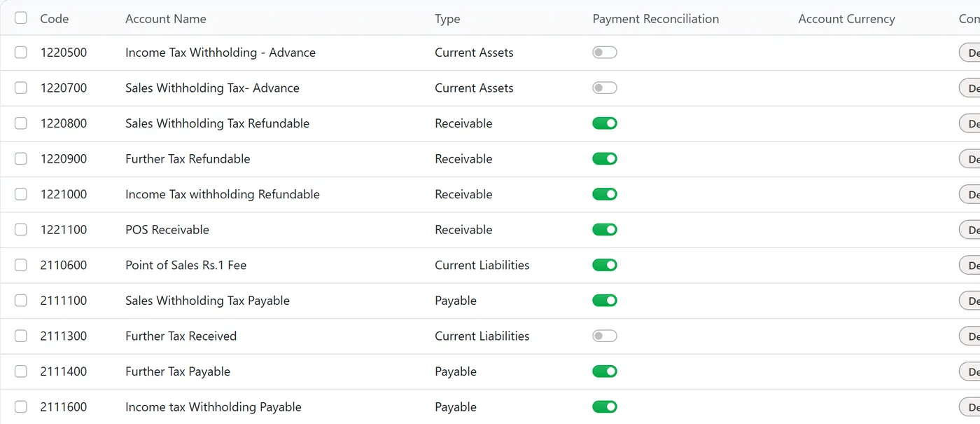
Task: Switch off reconciliation for Further Tax Payable
Action: point(605,371)
